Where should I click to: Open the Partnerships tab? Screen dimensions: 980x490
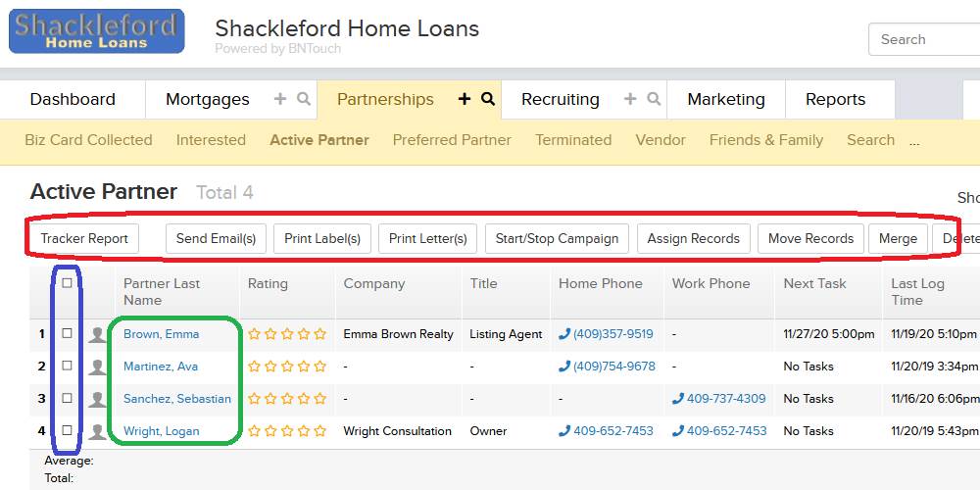[x=385, y=99]
